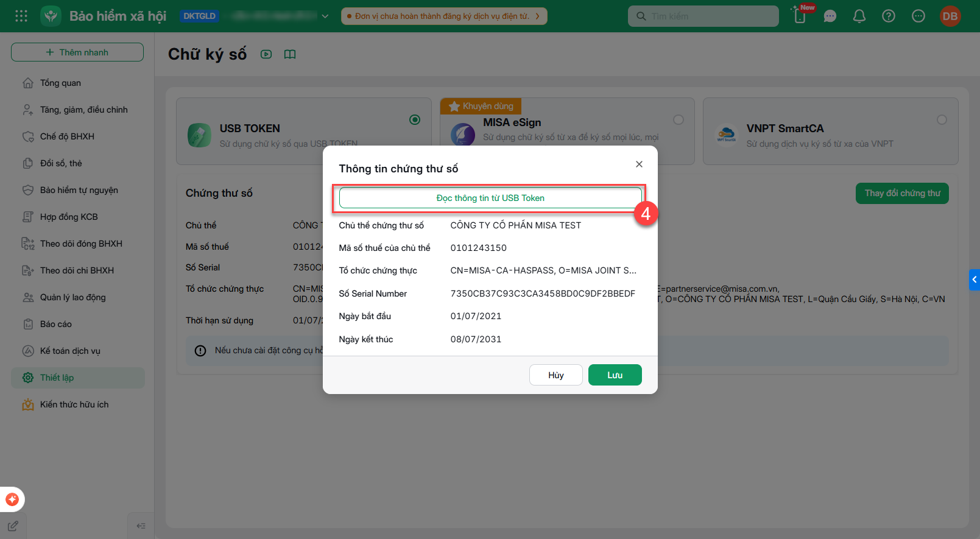980x539 pixels.
Task: Click the start date 01/07/2021
Action: tap(476, 316)
